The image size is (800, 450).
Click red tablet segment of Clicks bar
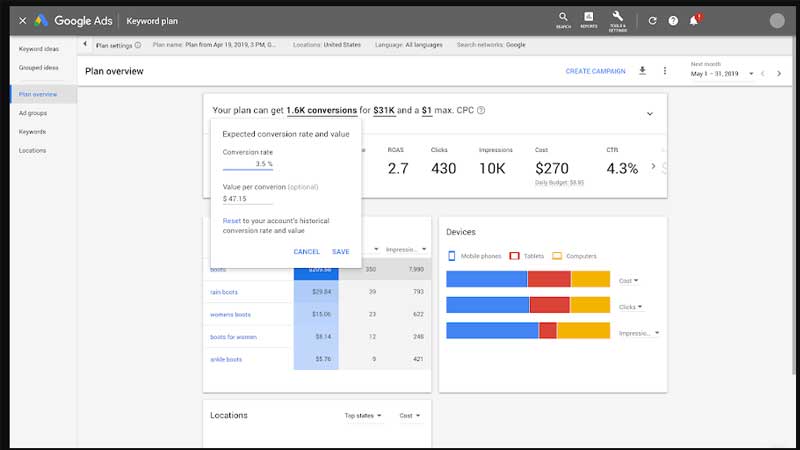tap(549, 305)
